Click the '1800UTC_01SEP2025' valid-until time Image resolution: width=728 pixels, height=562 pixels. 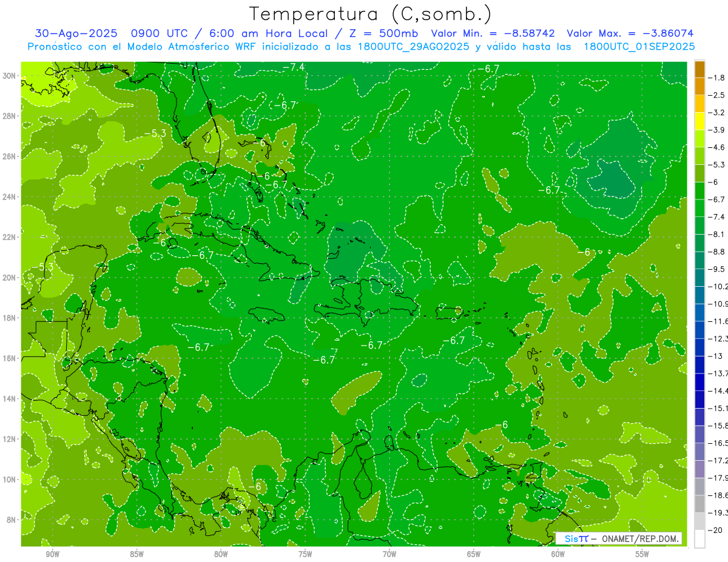click(x=638, y=47)
